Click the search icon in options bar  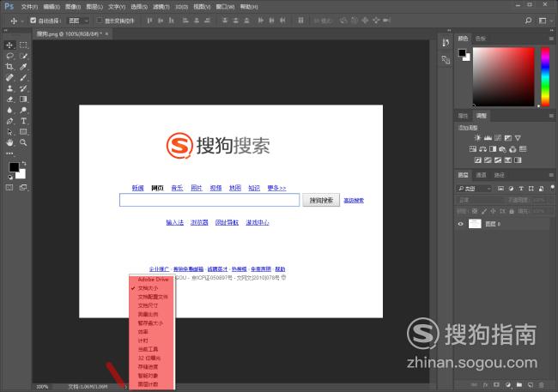[529, 21]
